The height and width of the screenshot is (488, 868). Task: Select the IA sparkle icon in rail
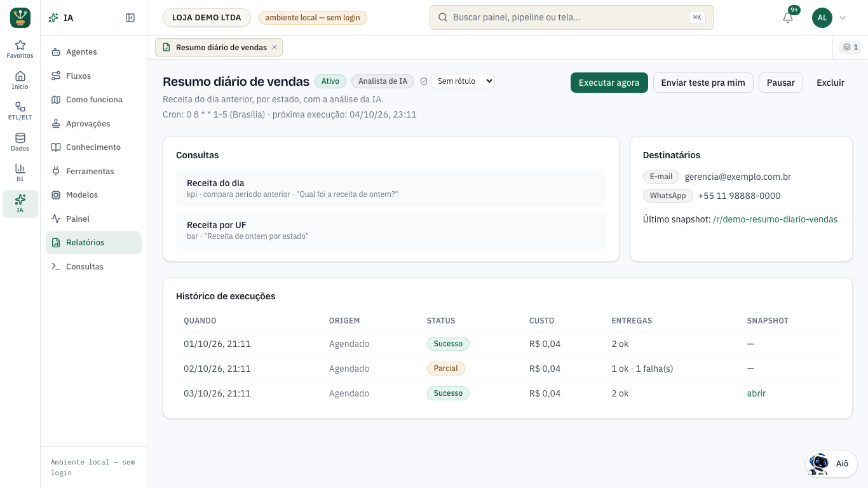(x=20, y=203)
